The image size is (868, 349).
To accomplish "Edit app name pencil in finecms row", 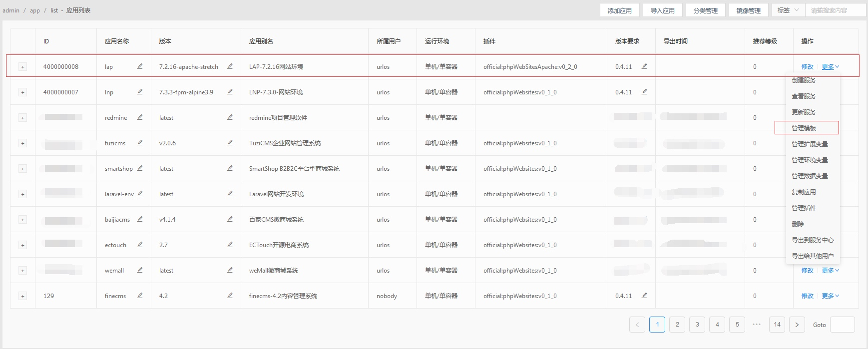I will point(140,295).
